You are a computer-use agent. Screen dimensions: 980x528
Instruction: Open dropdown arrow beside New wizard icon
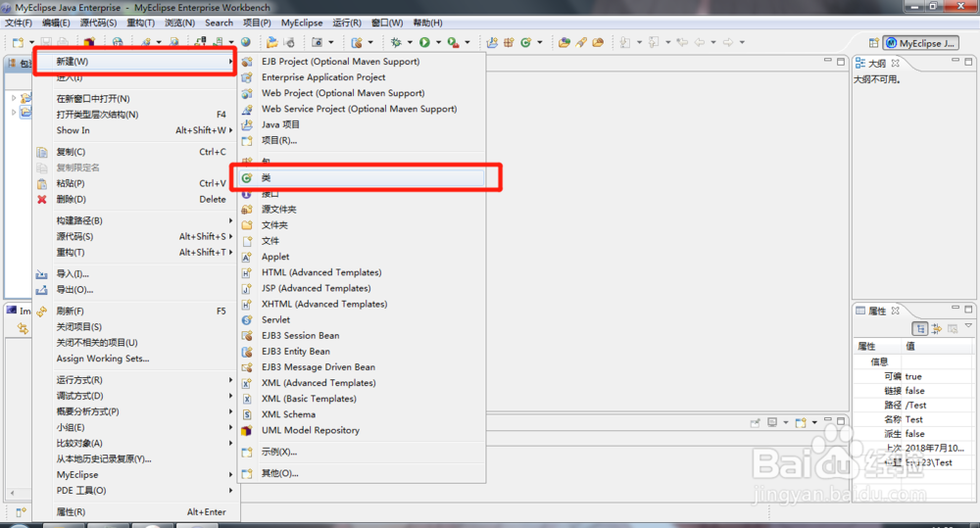coord(30,42)
